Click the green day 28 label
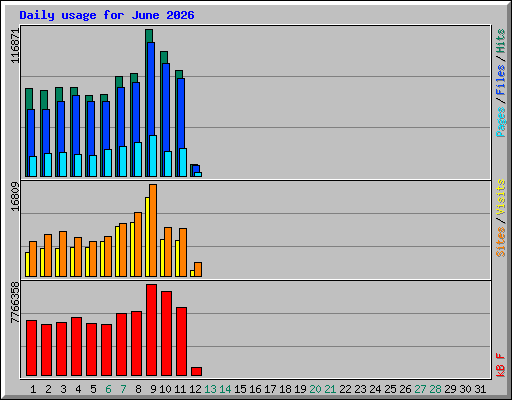Screen dimensions: 512x400 [435, 389]
